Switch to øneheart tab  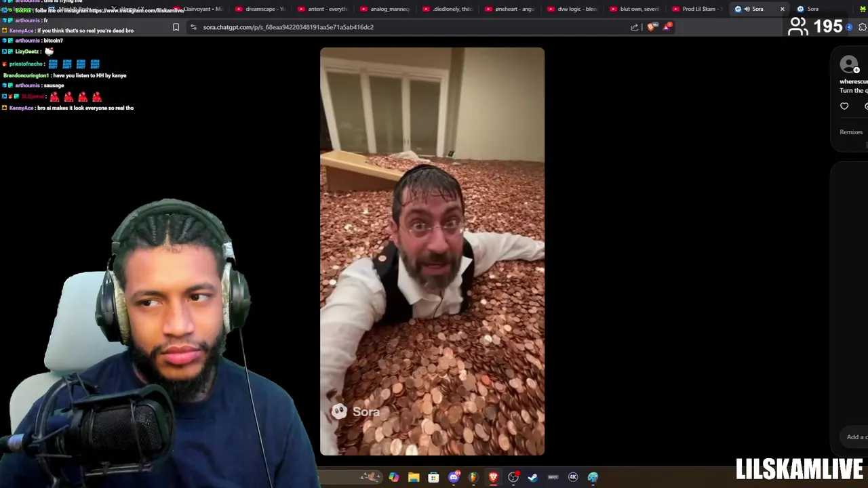(510, 9)
